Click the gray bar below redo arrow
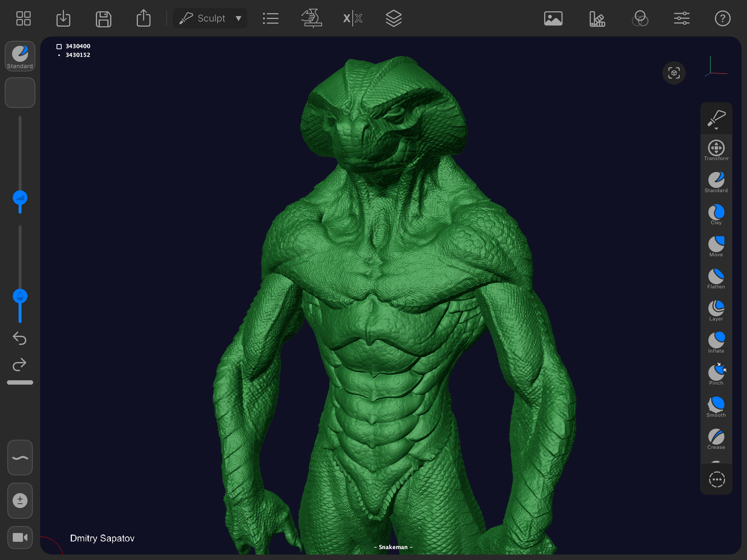Screen dimensions: 747x560 point(20,382)
